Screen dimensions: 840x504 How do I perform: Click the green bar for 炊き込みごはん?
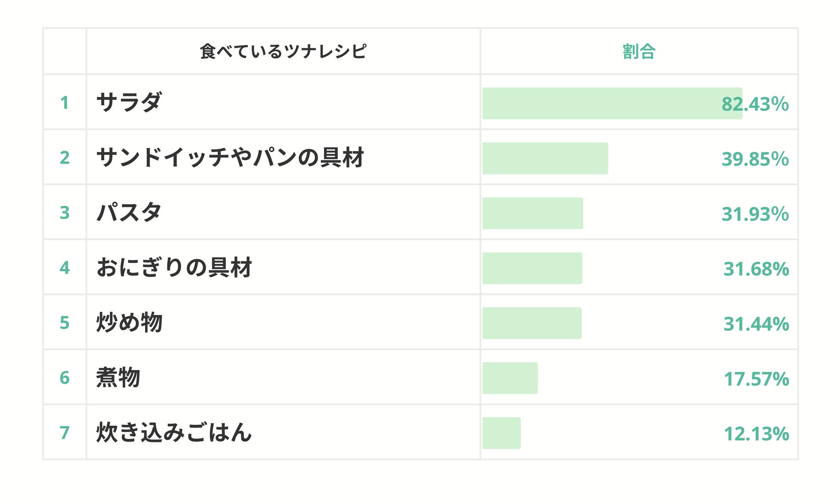[x=501, y=433]
